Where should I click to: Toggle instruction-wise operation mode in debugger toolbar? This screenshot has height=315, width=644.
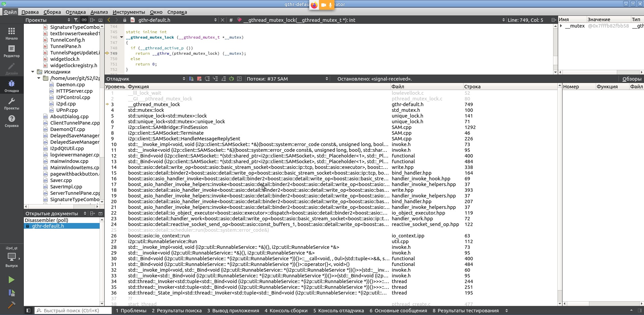click(x=239, y=79)
